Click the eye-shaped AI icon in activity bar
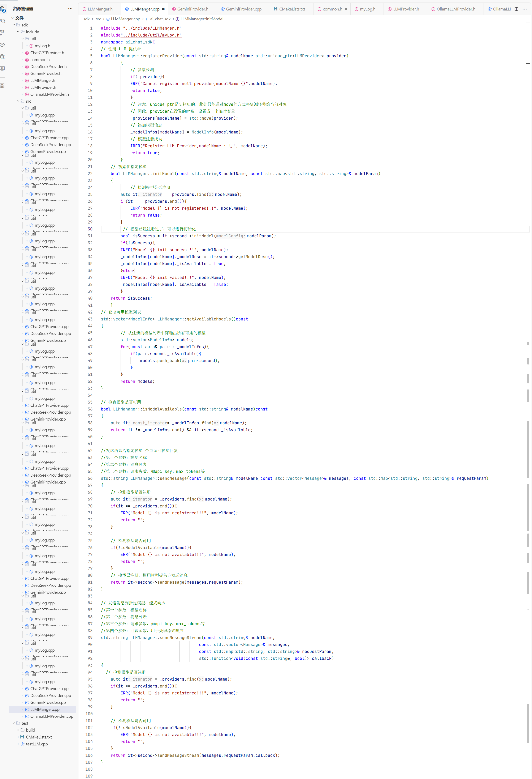532x779 pixels. (2, 44)
